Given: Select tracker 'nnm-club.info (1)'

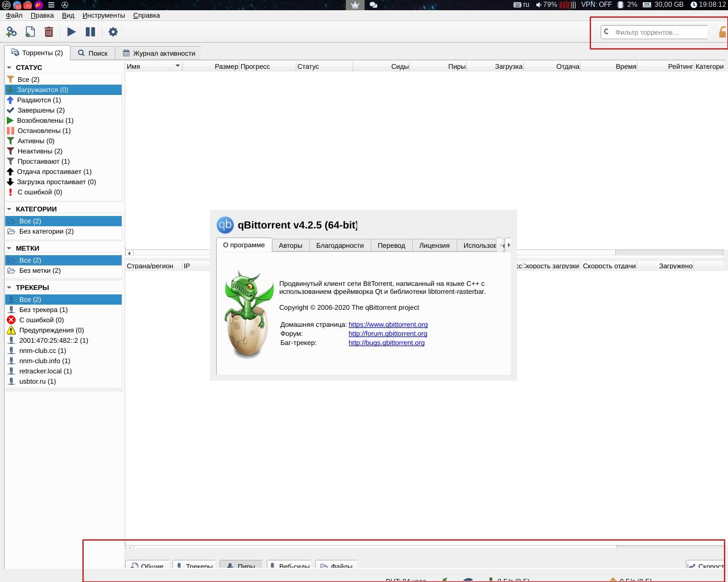Looking at the screenshot, I should pos(63,361).
